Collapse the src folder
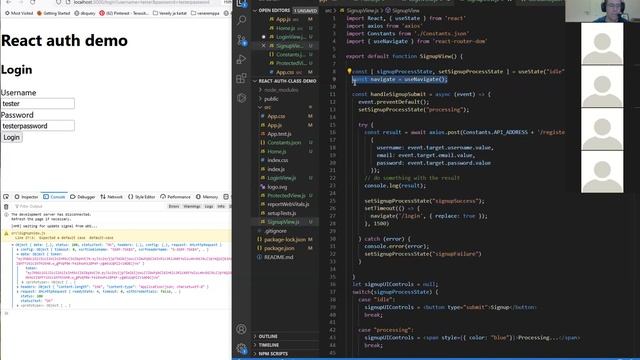 [x=267, y=107]
